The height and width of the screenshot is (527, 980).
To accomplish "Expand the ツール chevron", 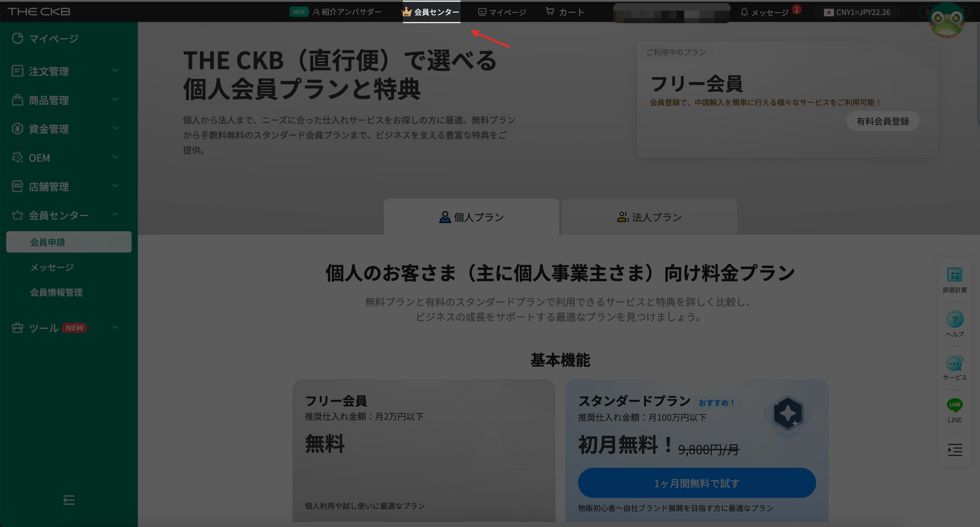I will (x=115, y=327).
